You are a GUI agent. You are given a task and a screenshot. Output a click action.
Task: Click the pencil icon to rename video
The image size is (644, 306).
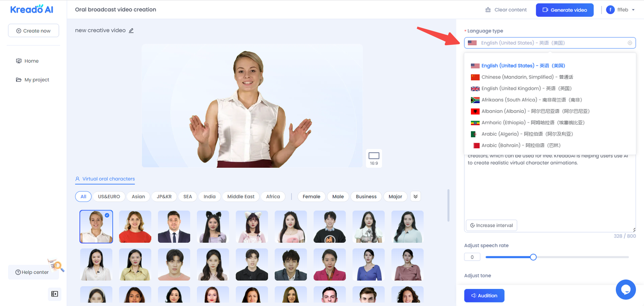131,31
